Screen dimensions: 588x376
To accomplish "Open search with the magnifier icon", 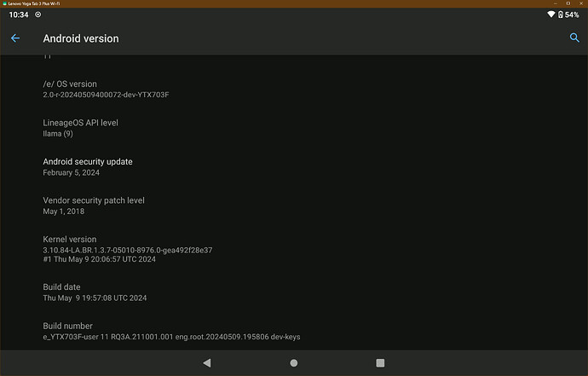I will pos(574,38).
